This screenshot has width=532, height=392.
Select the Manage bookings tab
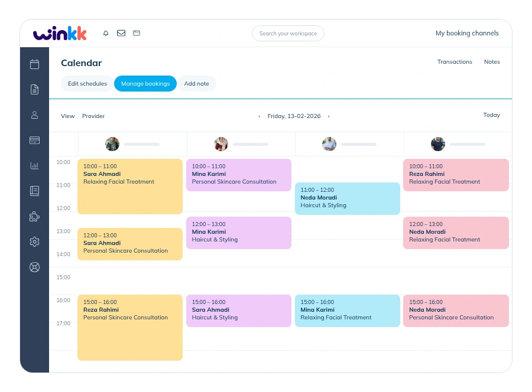coord(145,84)
